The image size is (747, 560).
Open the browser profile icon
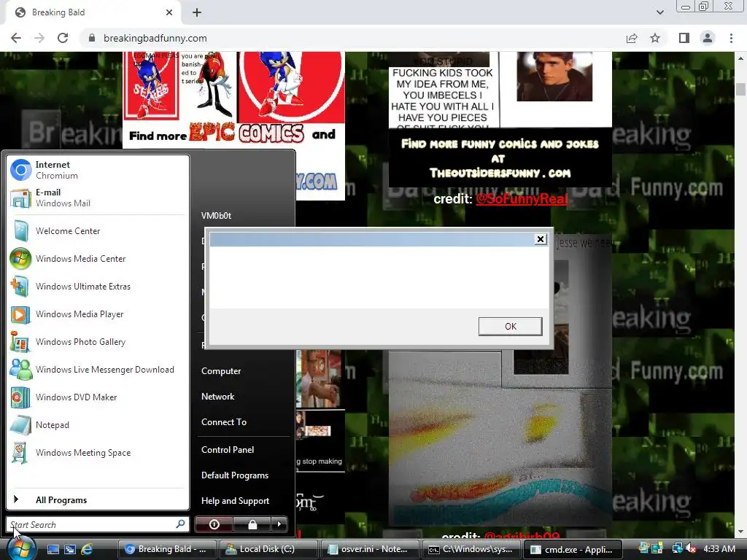coord(708,38)
